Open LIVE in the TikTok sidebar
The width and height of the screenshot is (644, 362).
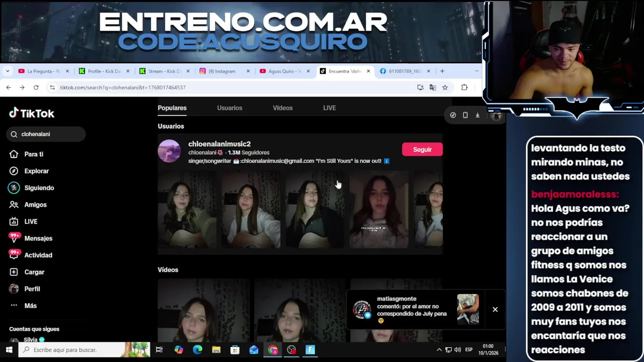(x=31, y=222)
